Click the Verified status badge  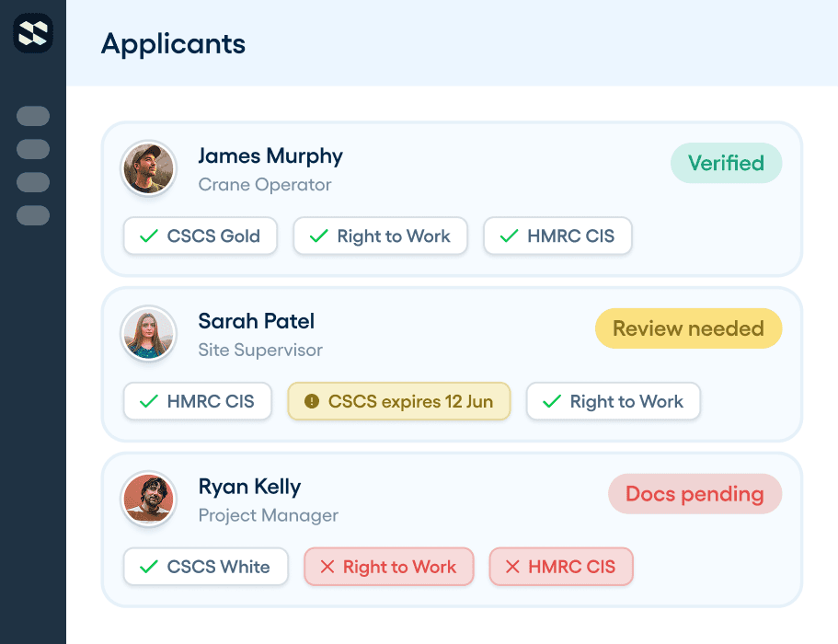point(726,163)
